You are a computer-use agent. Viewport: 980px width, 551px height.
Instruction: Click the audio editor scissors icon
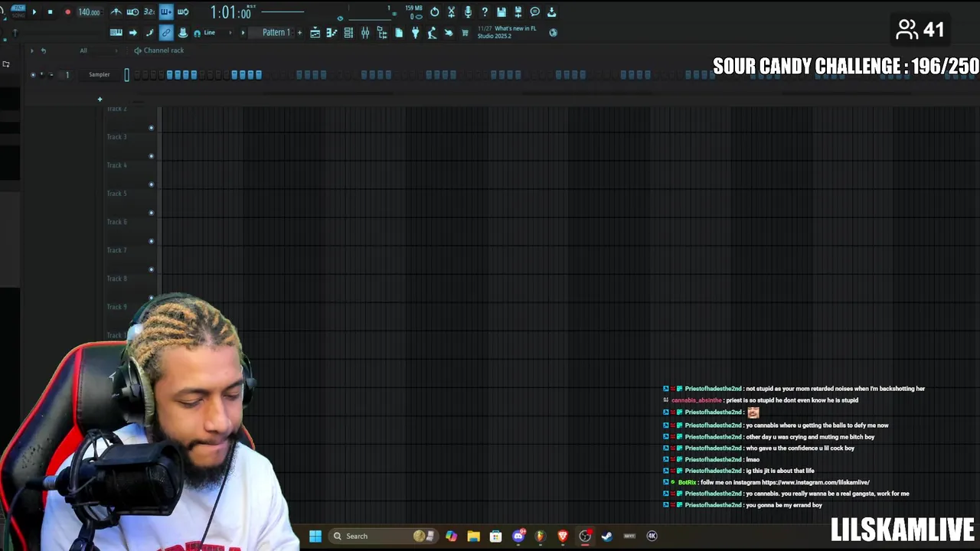[x=451, y=12]
